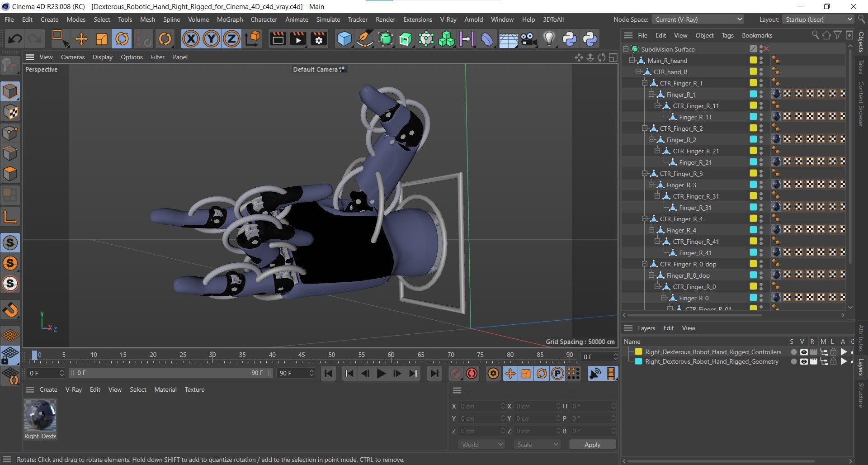Viewport: 868px width, 465px height.
Task: Toggle Geometry layer view eye
Action: [803, 361]
